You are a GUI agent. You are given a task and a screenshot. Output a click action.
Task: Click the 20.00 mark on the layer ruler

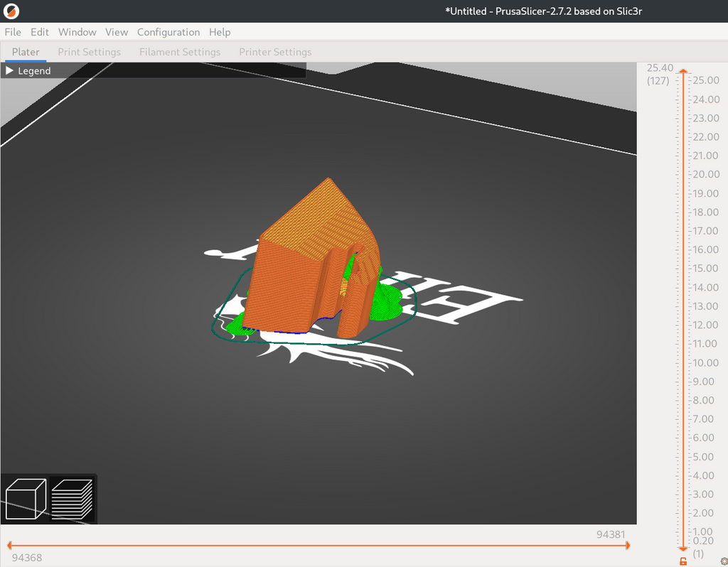point(706,174)
